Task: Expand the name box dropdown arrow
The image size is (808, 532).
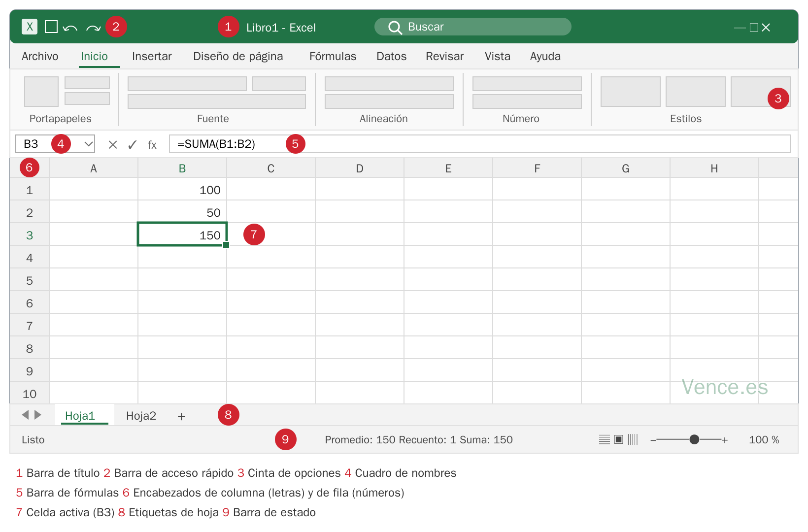Action: [x=89, y=144]
